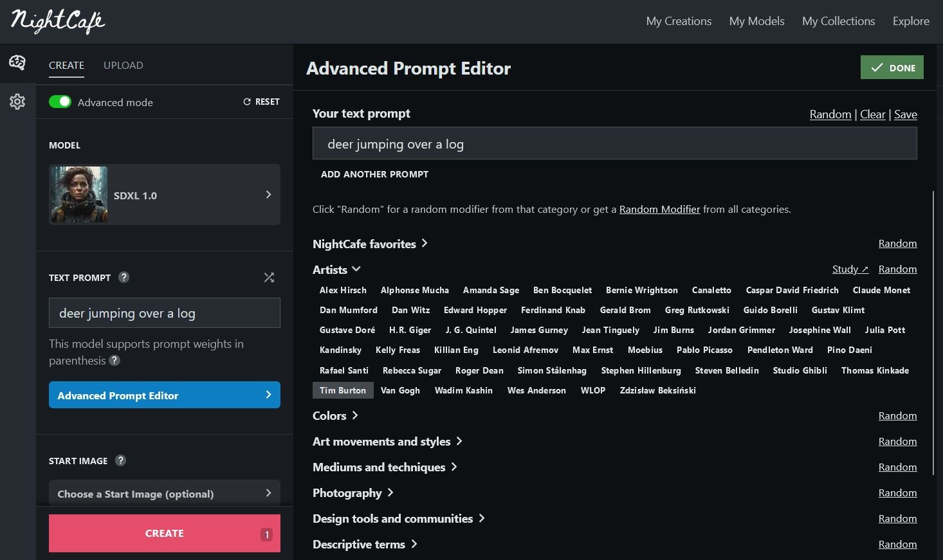This screenshot has height=560, width=943.
Task: Disable the Advanced mode toggle
Action: (x=60, y=102)
